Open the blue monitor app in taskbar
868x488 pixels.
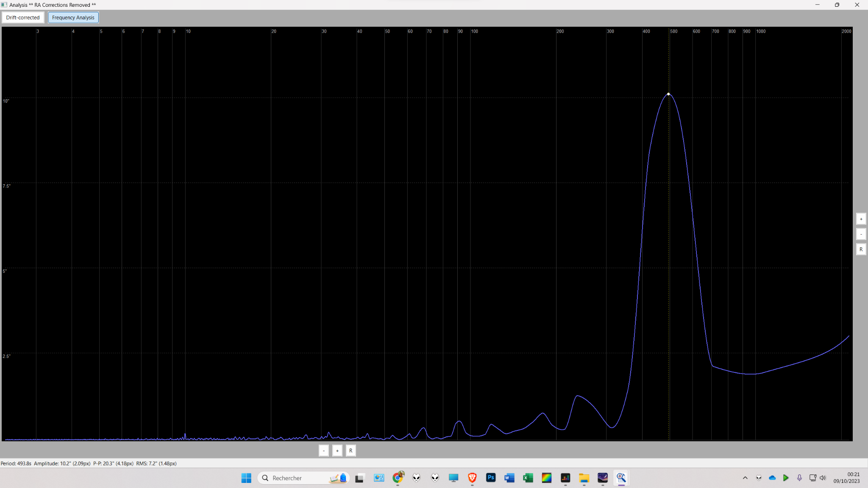pyautogui.click(x=453, y=478)
